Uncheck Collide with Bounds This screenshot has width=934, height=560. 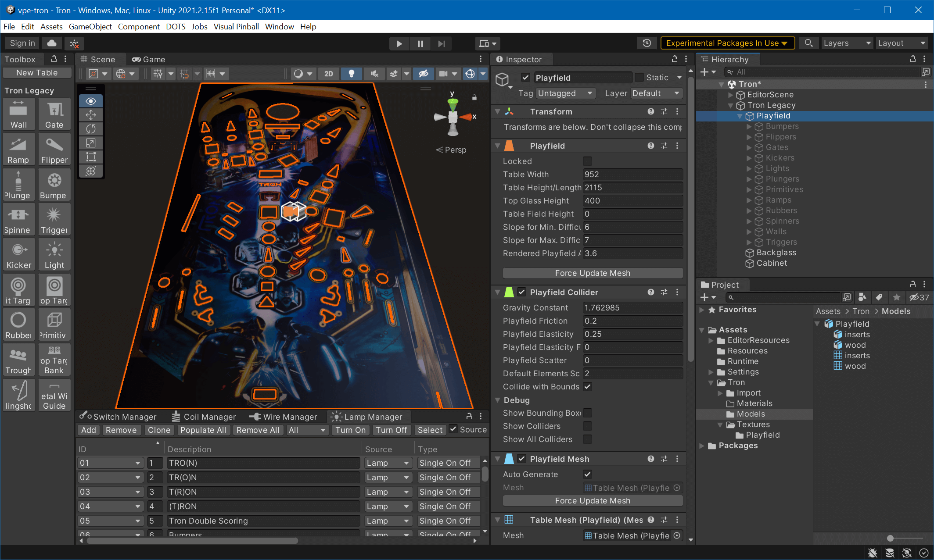(587, 387)
